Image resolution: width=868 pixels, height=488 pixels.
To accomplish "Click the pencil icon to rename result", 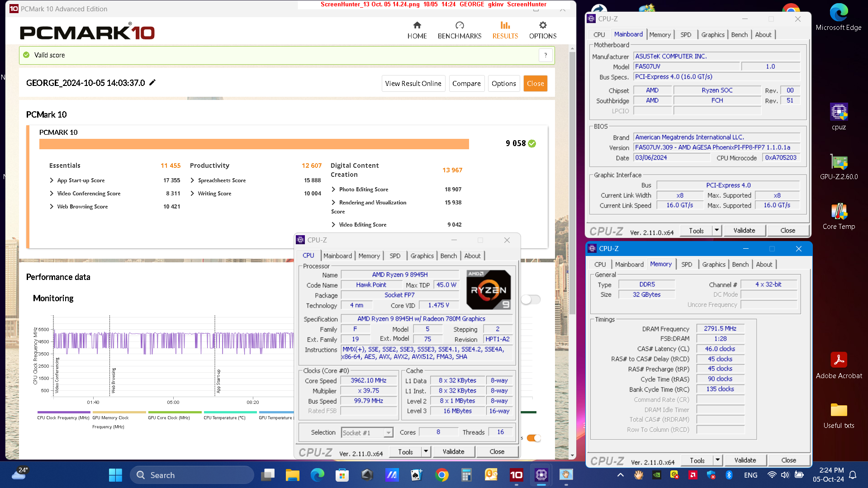I will 152,82.
